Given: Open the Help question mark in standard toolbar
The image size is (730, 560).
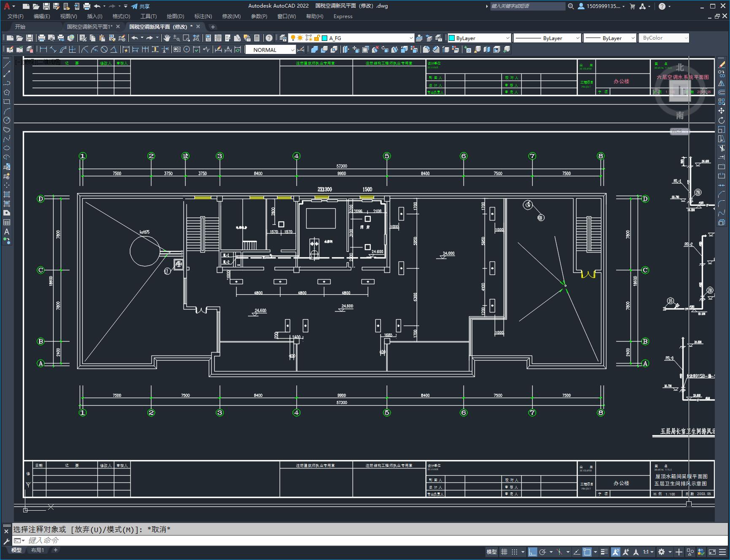Looking at the screenshot, I should click(x=269, y=38).
